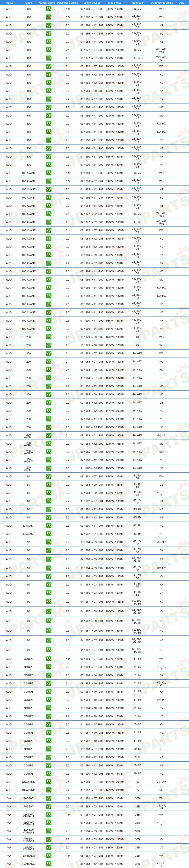
Task: Click the Marka column header
Action: tap(9, 2)
